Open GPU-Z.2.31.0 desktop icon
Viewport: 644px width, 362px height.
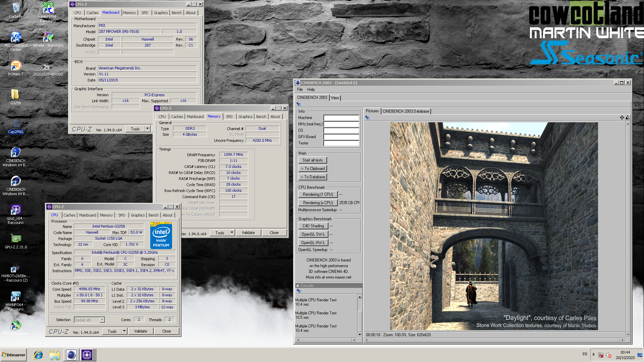(x=16, y=241)
